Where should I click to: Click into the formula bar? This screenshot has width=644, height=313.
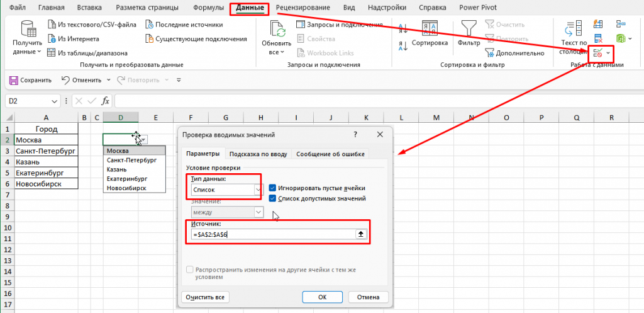[378, 101]
